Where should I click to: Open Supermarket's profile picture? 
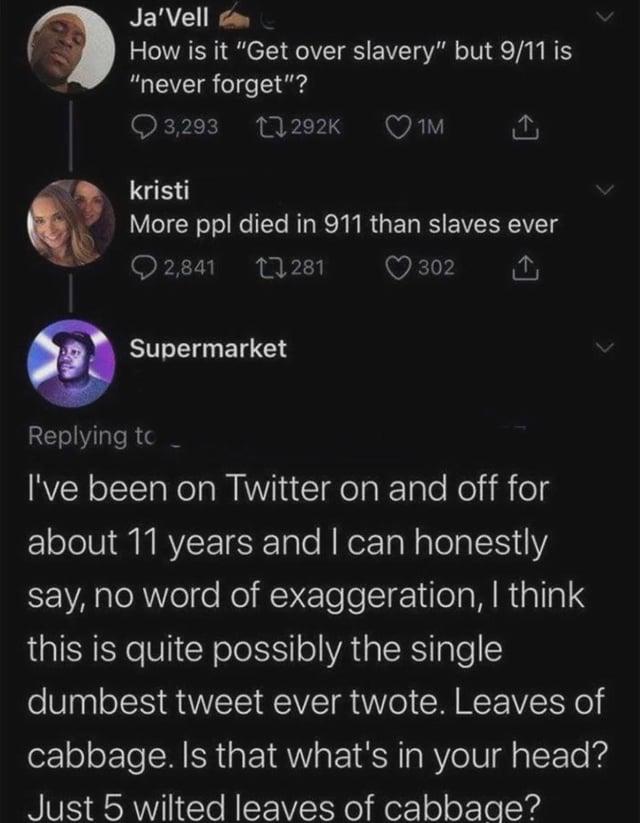(69, 360)
